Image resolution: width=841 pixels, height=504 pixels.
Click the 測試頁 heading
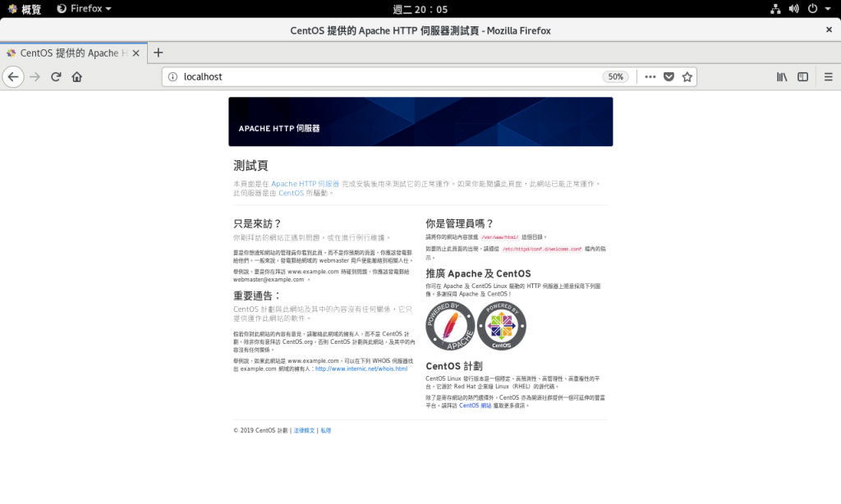click(x=250, y=166)
